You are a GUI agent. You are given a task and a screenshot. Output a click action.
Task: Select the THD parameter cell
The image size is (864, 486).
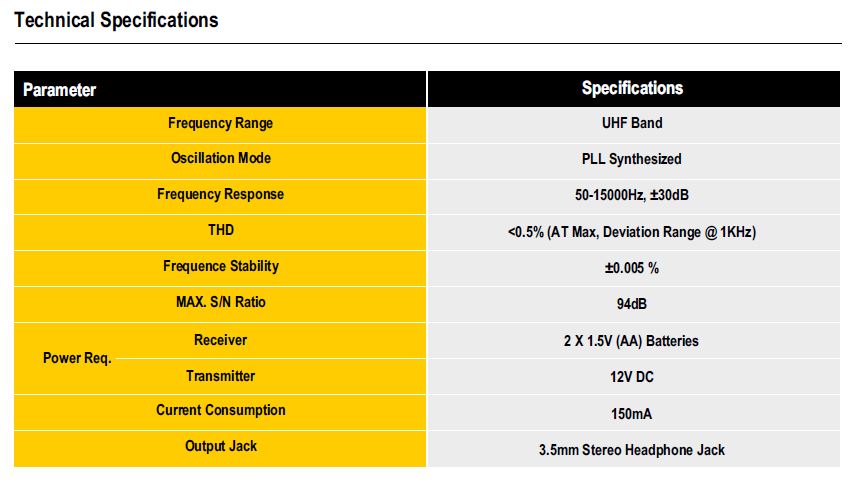pyautogui.click(x=220, y=230)
